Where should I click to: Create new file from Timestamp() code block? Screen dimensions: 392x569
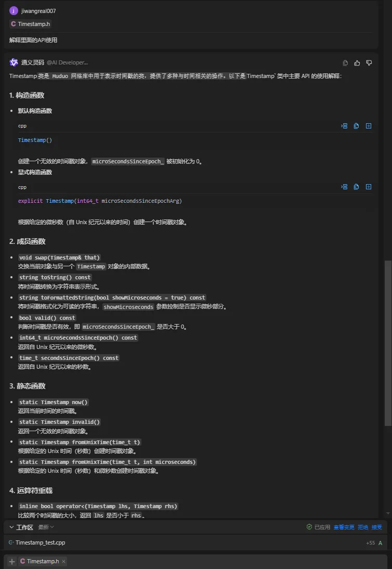click(369, 126)
